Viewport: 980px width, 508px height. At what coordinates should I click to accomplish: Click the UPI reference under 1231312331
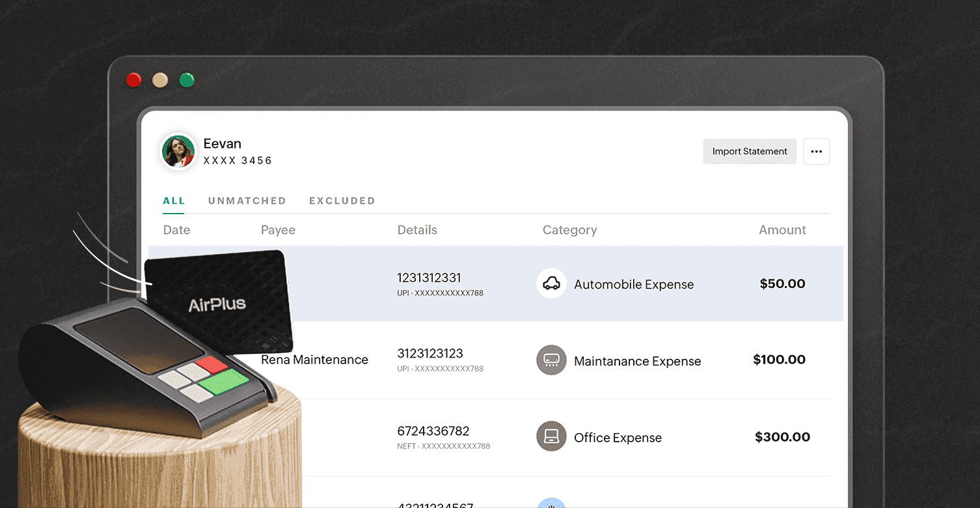click(440, 293)
